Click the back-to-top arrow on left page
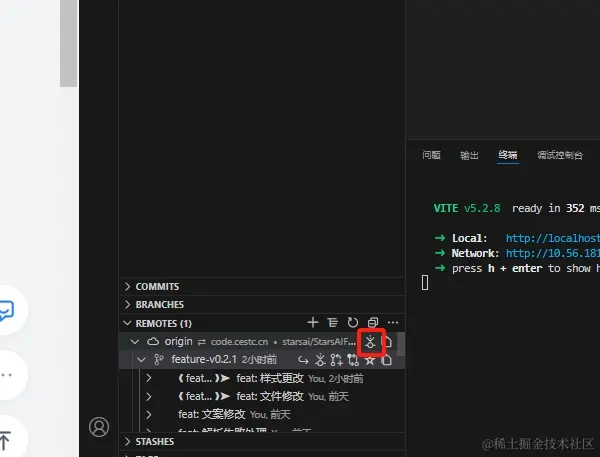This screenshot has width=600, height=457. point(5,440)
